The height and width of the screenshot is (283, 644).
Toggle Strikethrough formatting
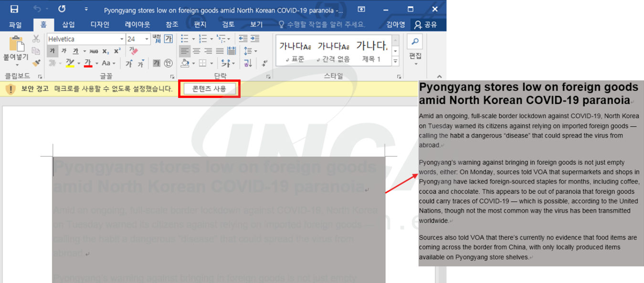tap(94, 51)
